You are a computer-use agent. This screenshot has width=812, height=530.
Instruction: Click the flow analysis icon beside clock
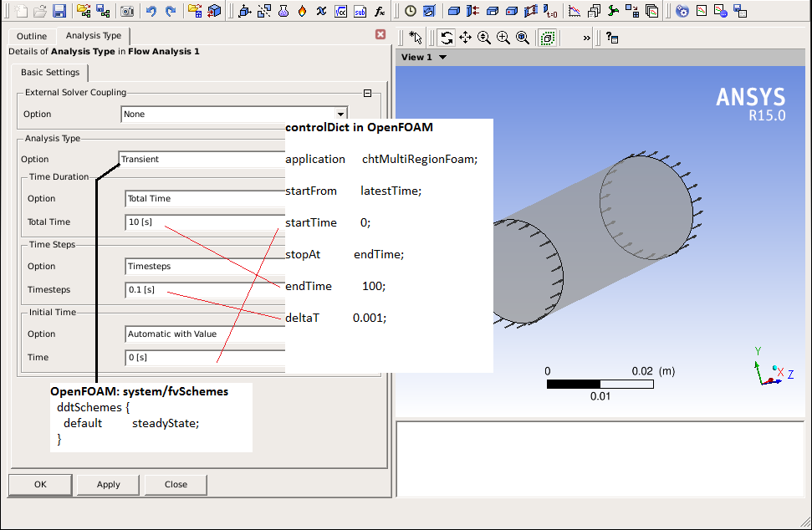(x=429, y=10)
